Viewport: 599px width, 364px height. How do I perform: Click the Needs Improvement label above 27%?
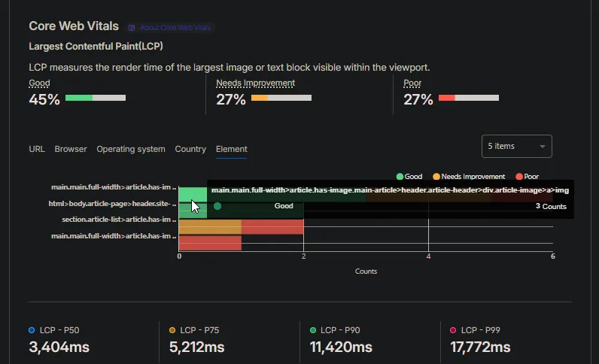[255, 83]
